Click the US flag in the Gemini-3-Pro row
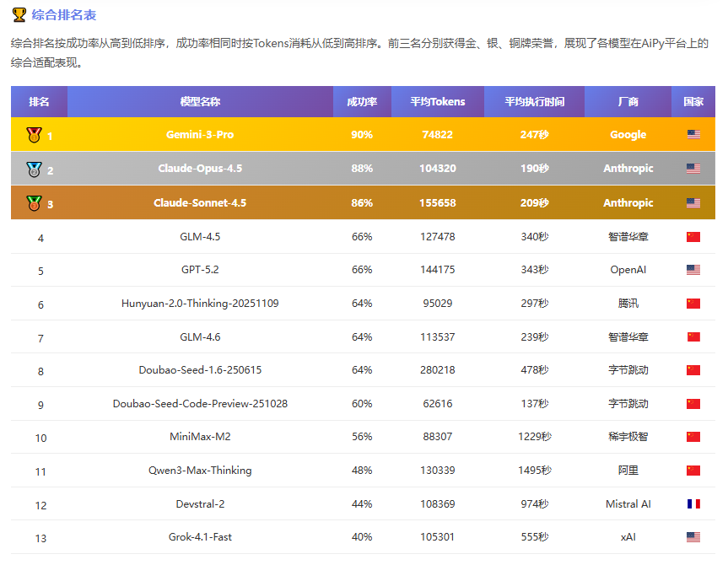 point(693,135)
